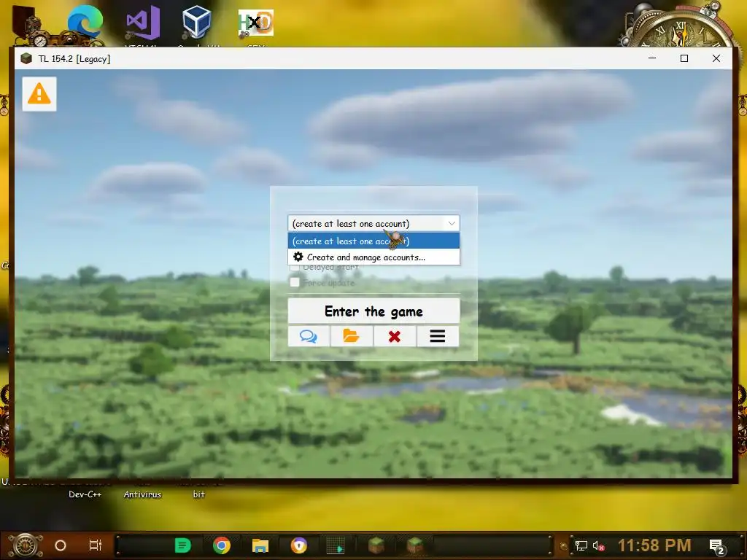Open the purple shield VPN taskbar icon
Screen dimensions: 747x560
tap(299, 545)
